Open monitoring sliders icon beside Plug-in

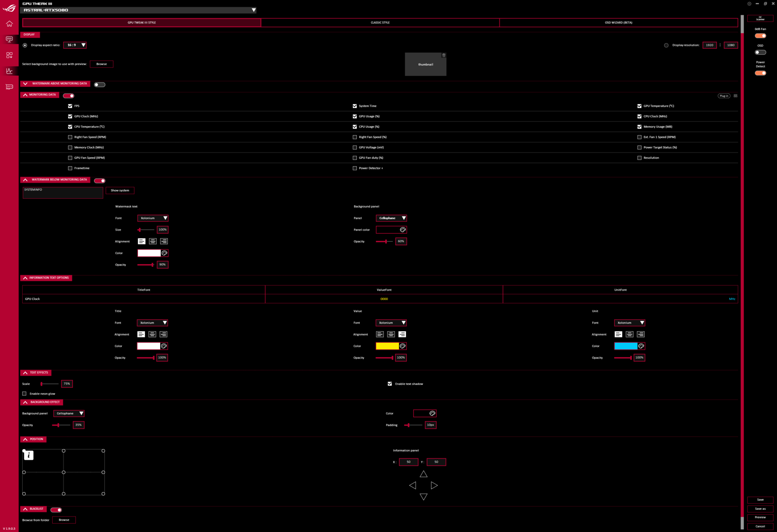pyautogui.click(x=735, y=96)
